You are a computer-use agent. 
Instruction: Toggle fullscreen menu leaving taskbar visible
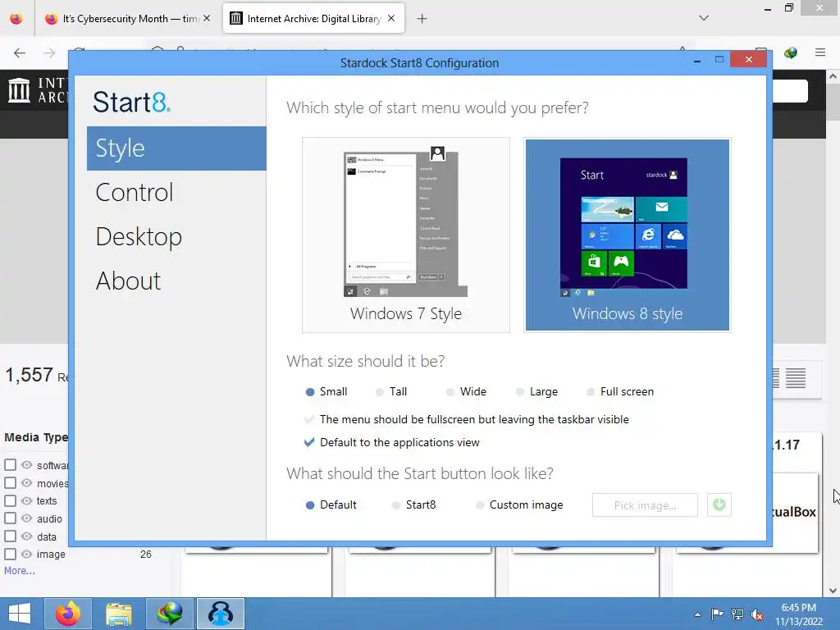[466, 419]
